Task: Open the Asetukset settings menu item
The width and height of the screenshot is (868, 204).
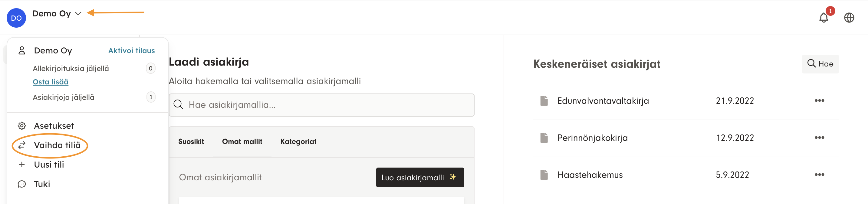Action: (54, 126)
